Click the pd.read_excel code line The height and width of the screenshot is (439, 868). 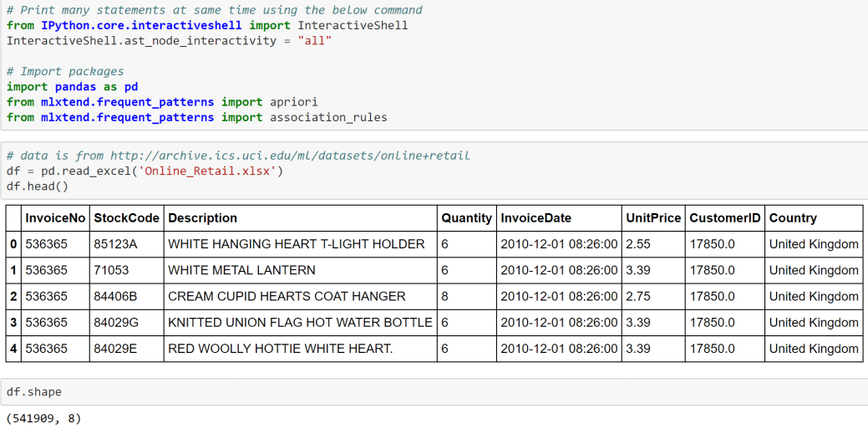pyautogui.click(x=145, y=171)
